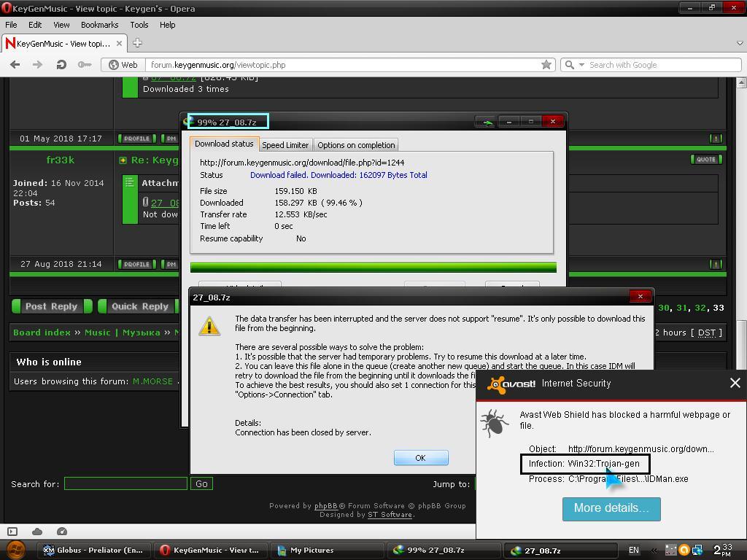Screen dimensions: 747x560
Task: Open the ST Software footer link
Action: click(390, 515)
